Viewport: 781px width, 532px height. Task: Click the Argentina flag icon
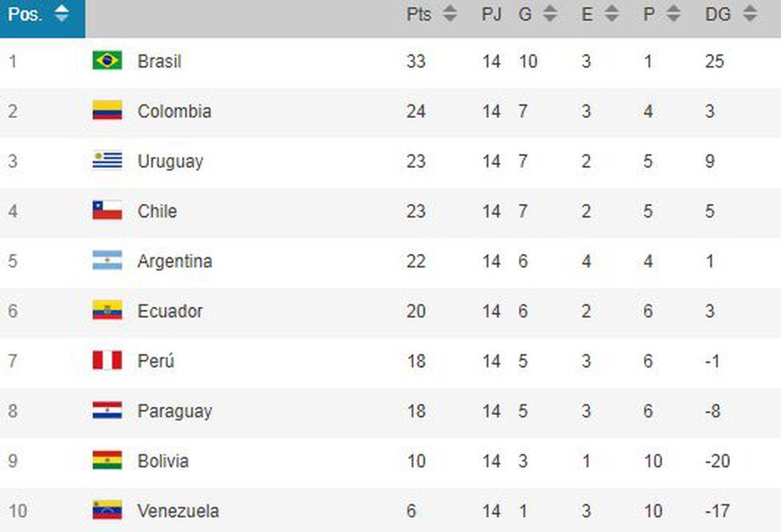tap(107, 261)
